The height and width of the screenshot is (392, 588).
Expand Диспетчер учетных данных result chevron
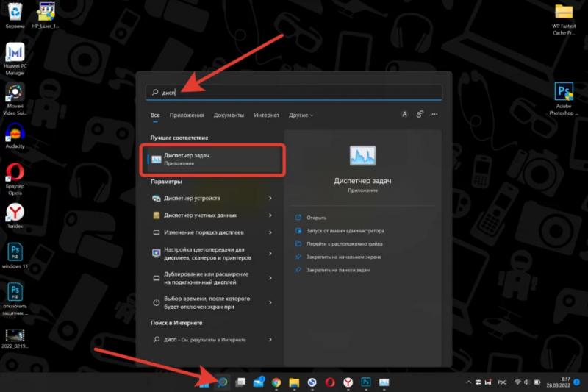point(270,215)
